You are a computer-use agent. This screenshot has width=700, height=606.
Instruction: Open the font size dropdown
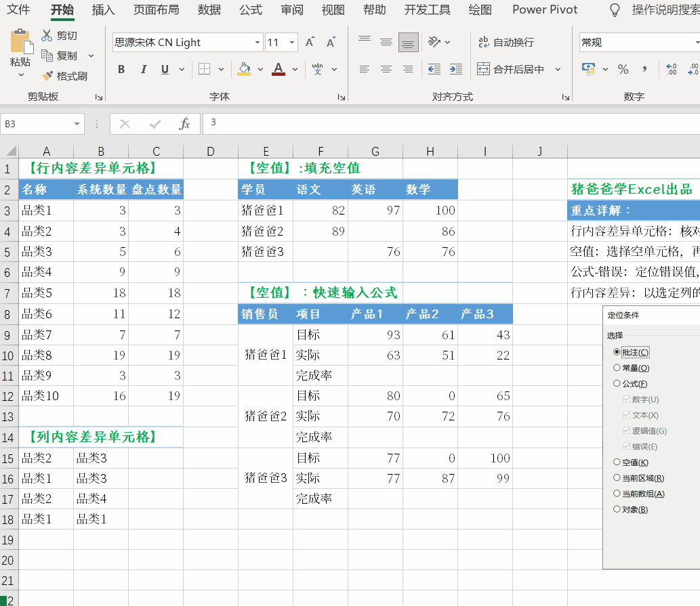point(292,43)
